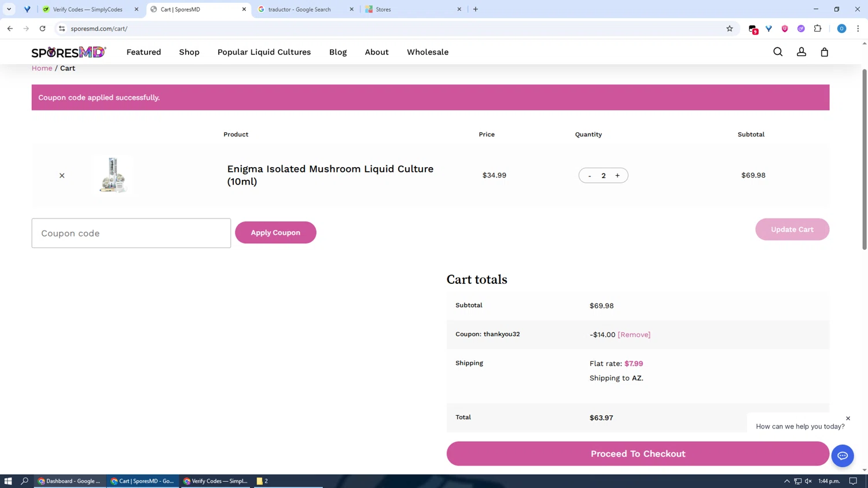Open the Windows notification center
Screen dimensions: 868x488
click(853, 481)
